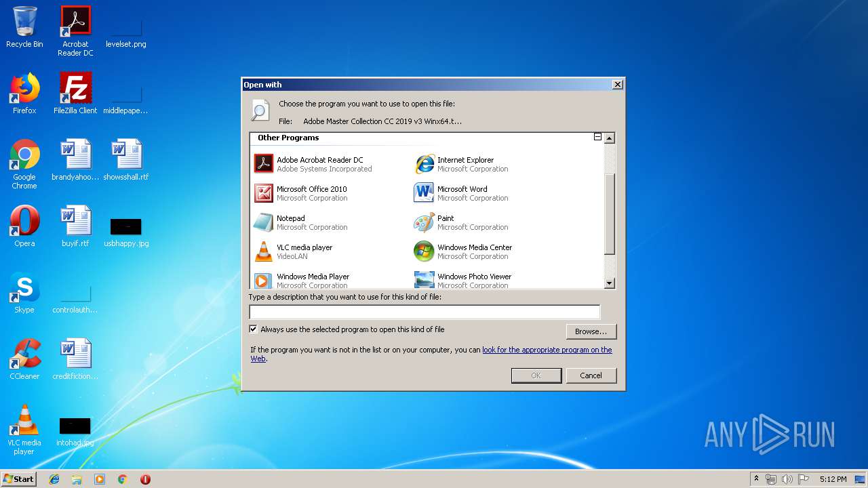
Task: Open Windows Explorer from taskbar
Action: [x=77, y=479]
